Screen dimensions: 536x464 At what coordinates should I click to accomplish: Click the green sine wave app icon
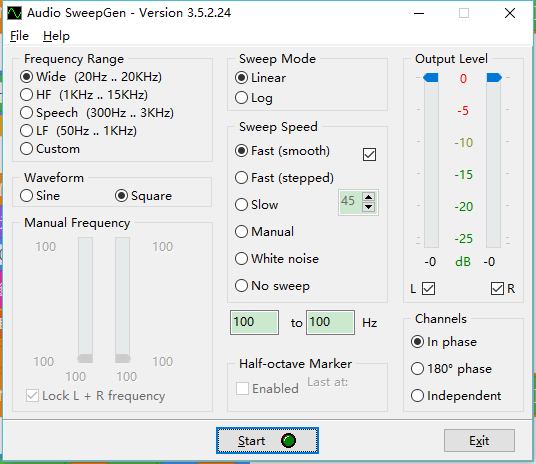[x=14, y=13]
